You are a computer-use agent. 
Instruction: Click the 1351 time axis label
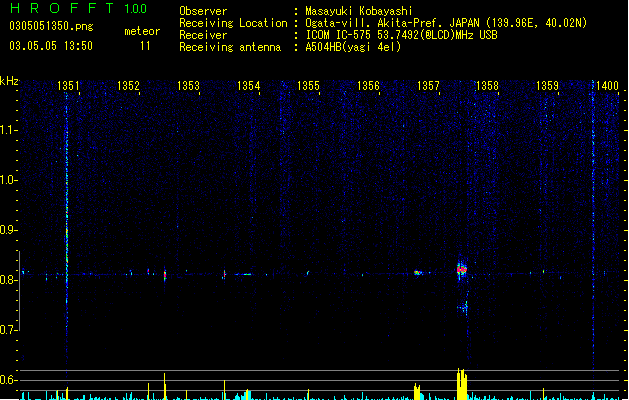pos(68,86)
